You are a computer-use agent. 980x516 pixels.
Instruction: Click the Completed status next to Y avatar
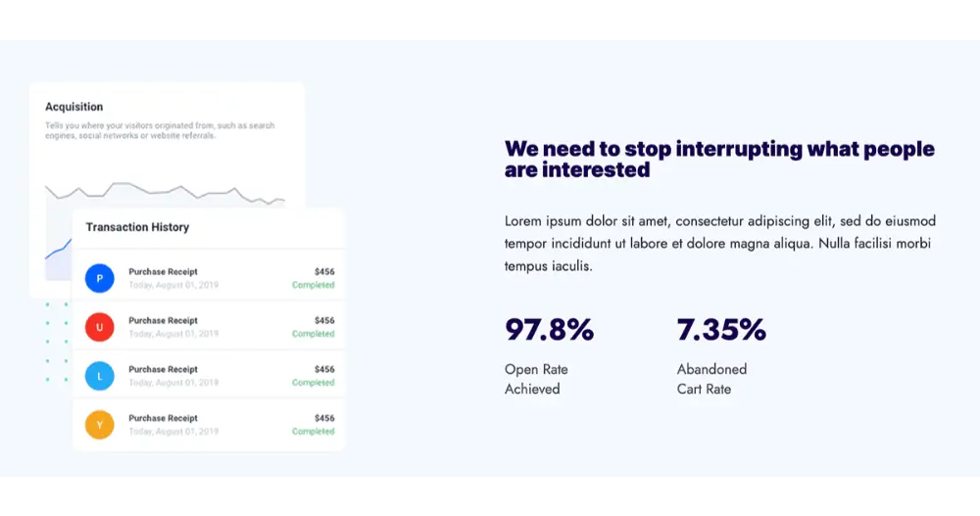pyautogui.click(x=314, y=431)
